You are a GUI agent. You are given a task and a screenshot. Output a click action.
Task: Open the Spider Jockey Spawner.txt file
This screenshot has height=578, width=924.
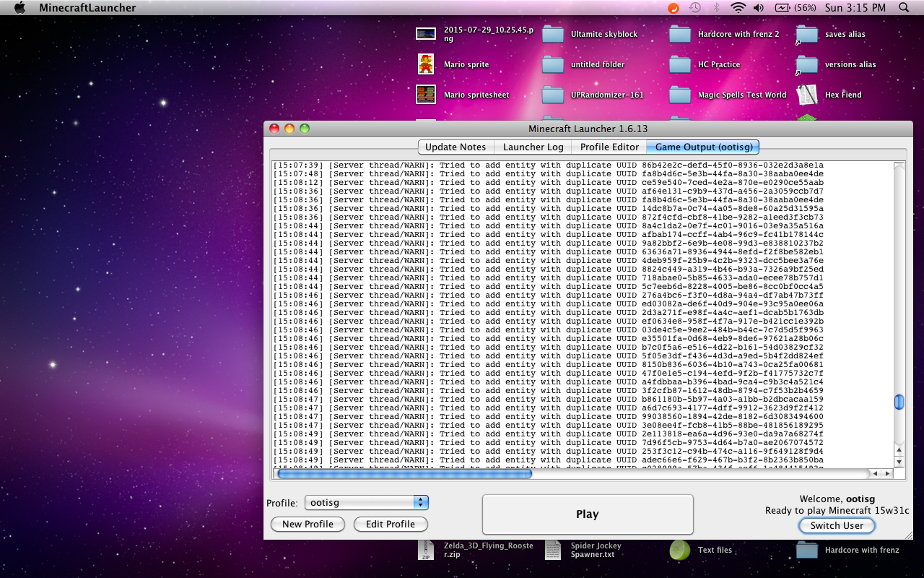coord(553,550)
